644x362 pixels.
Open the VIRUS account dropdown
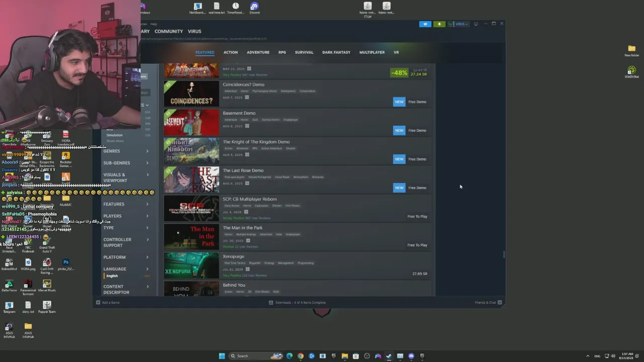459,24
